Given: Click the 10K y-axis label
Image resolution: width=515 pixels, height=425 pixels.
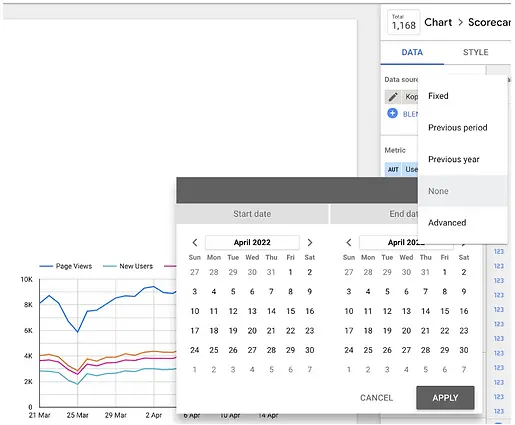Looking at the screenshot, I should (27, 279).
